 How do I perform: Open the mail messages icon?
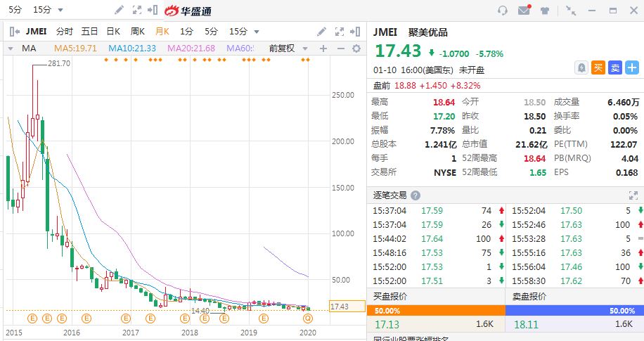524,10
